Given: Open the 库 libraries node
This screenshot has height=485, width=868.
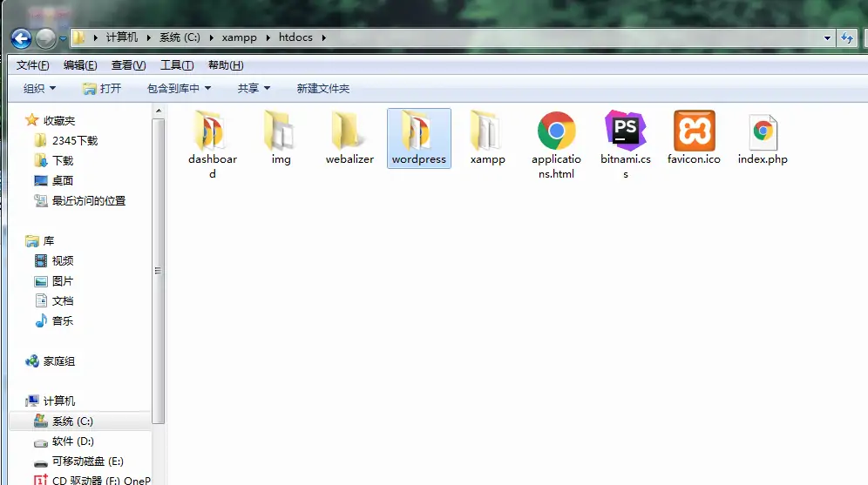Looking at the screenshot, I should click(x=40, y=240).
